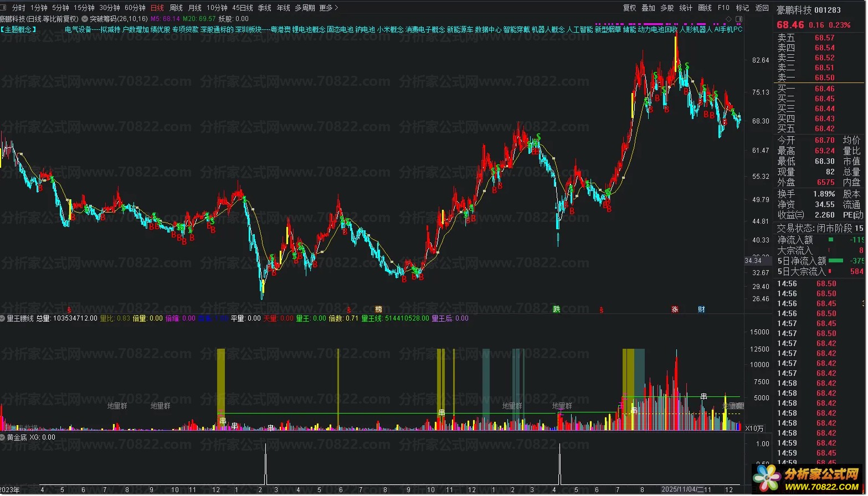Click the 买一 bid price 68.46
This screenshot has height=496, width=868.
pos(824,89)
